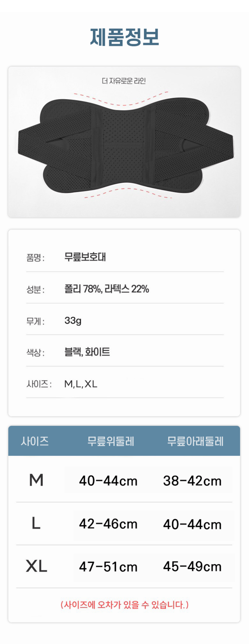Click the 33g weight value
Screen dimensions: 249x644
coord(73,321)
